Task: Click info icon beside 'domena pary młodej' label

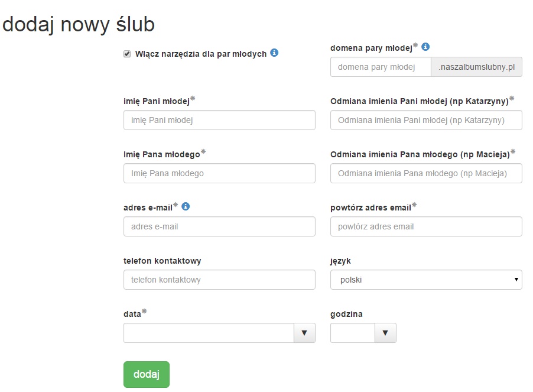Action: tap(425, 47)
